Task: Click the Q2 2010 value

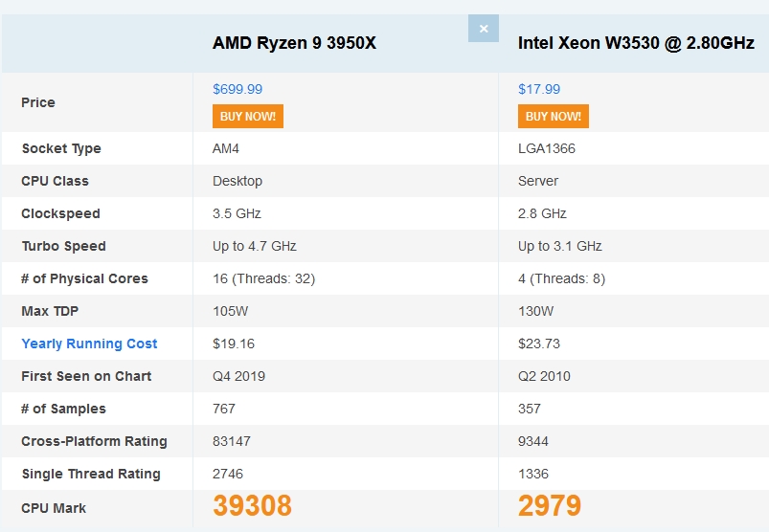Action: pyautogui.click(x=544, y=376)
